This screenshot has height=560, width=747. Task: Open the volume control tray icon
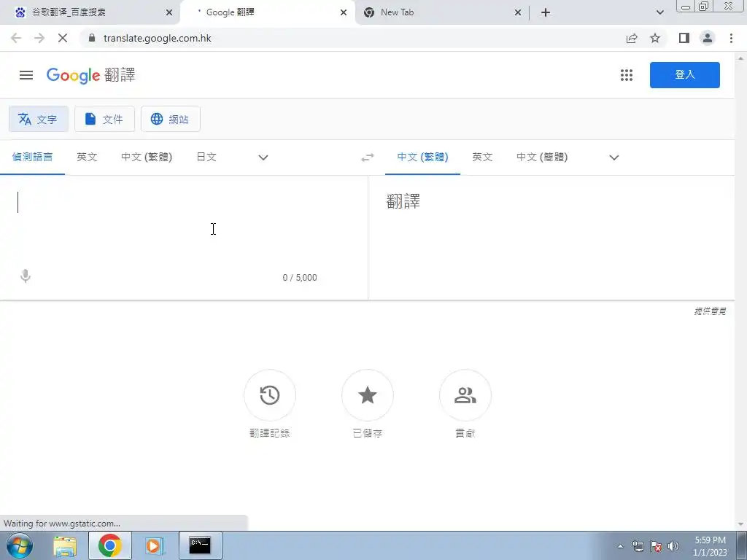[x=673, y=546]
